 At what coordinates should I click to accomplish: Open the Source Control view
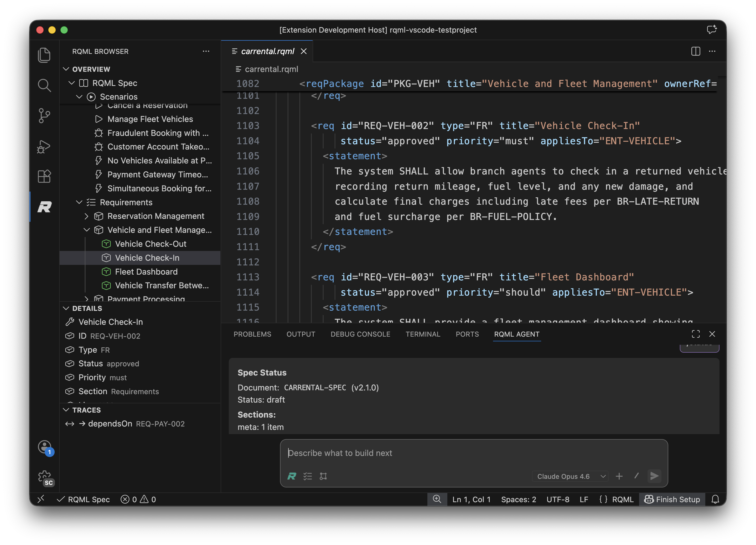click(x=44, y=115)
